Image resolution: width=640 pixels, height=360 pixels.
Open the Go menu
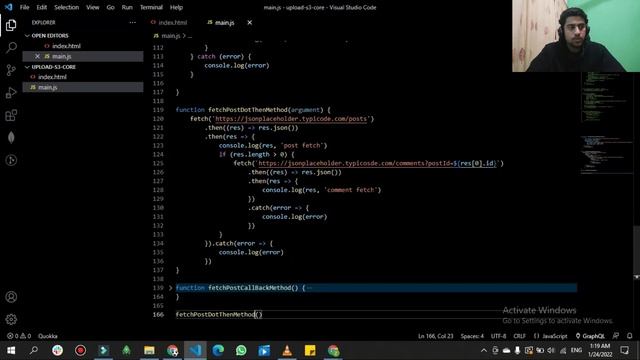111,7
